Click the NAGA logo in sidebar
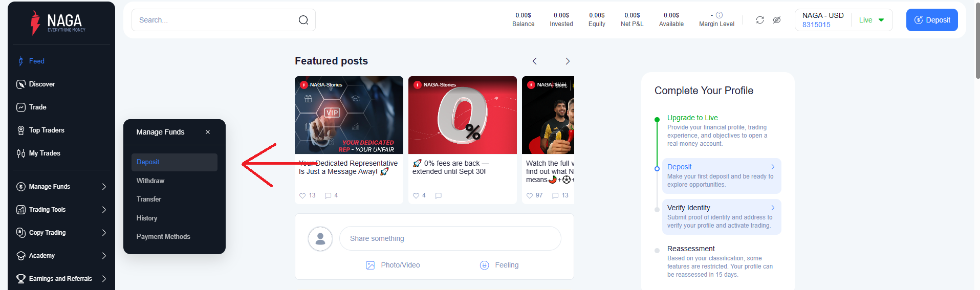Screen dimensions: 980x290 58,23
